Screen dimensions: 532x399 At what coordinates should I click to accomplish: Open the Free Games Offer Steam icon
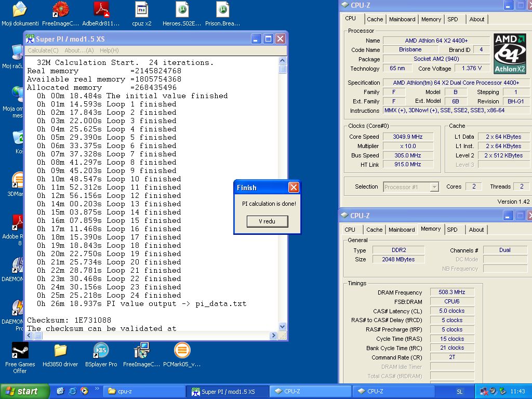20,350
